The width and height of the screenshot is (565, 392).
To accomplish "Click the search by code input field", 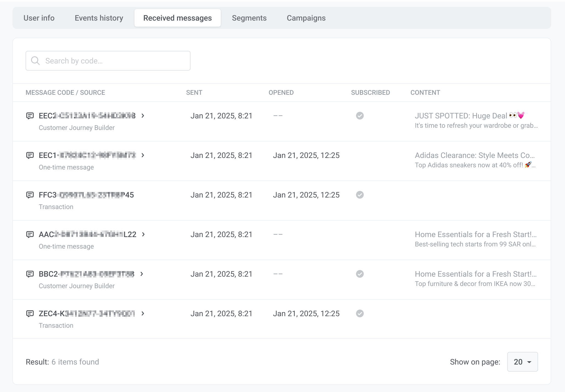I will pos(108,60).
